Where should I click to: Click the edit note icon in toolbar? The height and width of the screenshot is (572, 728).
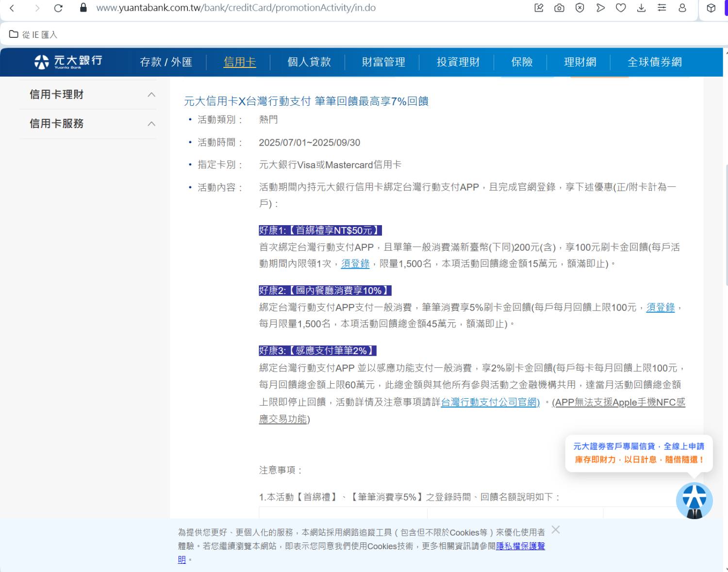tap(539, 8)
